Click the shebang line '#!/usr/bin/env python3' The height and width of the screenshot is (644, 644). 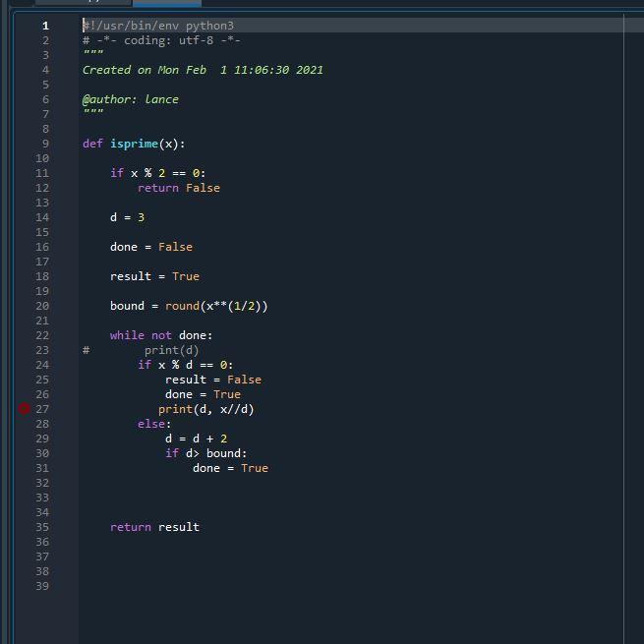pos(158,26)
